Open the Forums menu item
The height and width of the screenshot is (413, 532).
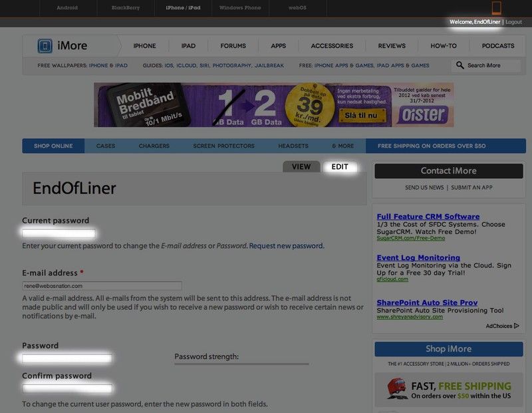[x=233, y=46]
